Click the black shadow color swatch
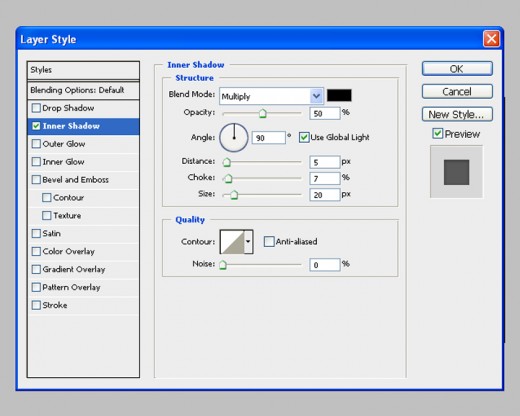Viewport: 520px width, 416px height. (x=339, y=95)
